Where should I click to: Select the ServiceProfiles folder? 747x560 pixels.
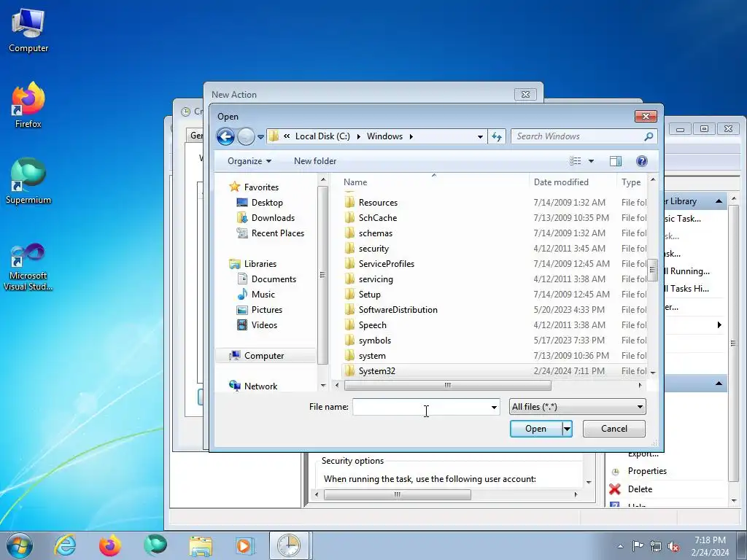387,264
